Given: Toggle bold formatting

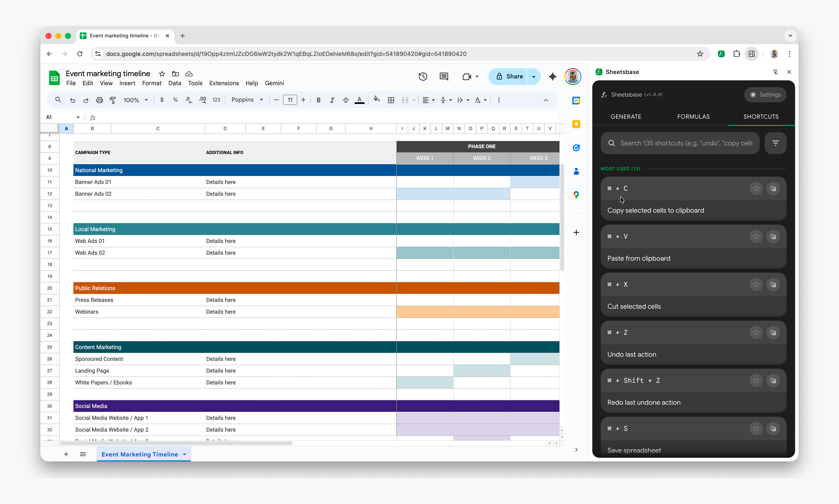Looking at the screenshot, I should (x=318, y=100).
